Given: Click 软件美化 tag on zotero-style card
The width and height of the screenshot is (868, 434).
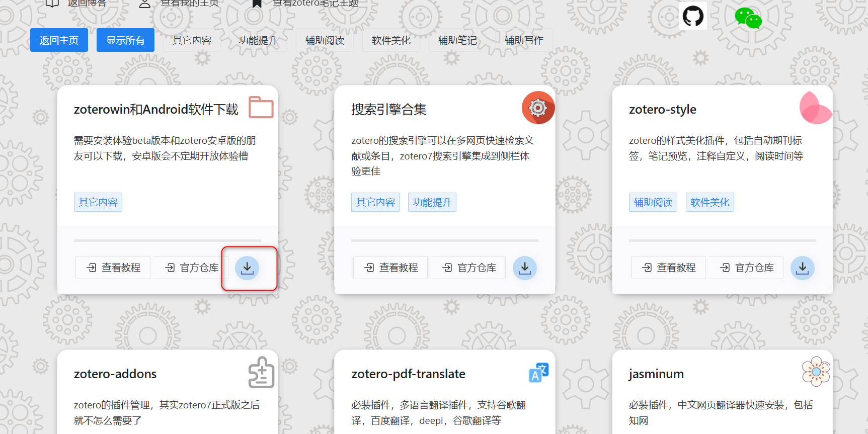Looking at the screenshot, I should click(x=710, y=202).
